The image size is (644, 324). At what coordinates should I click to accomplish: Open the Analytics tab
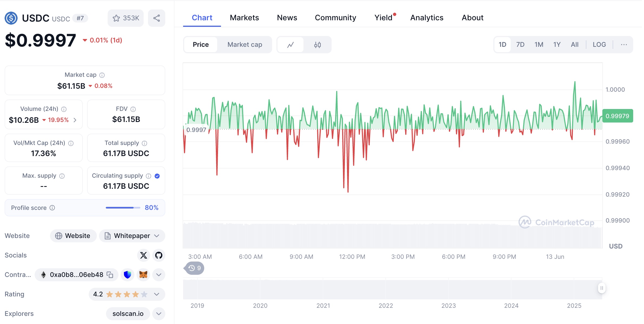(427, 18)
